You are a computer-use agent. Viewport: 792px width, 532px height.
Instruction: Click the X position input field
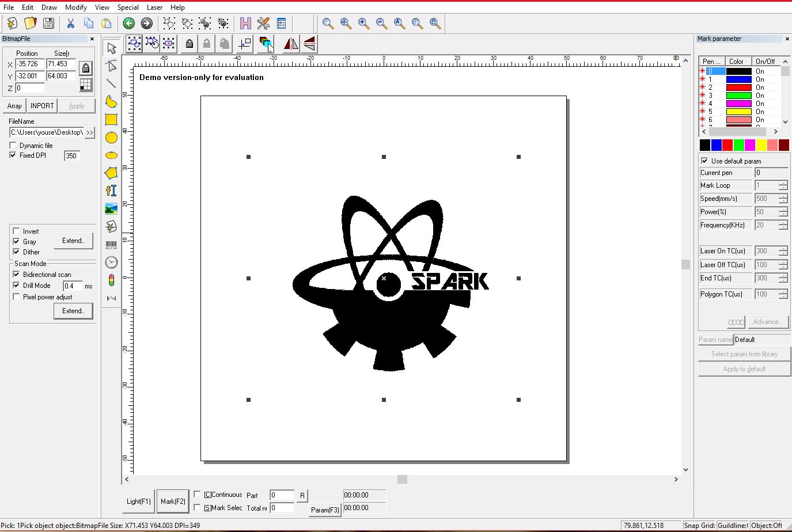[30, 64]
